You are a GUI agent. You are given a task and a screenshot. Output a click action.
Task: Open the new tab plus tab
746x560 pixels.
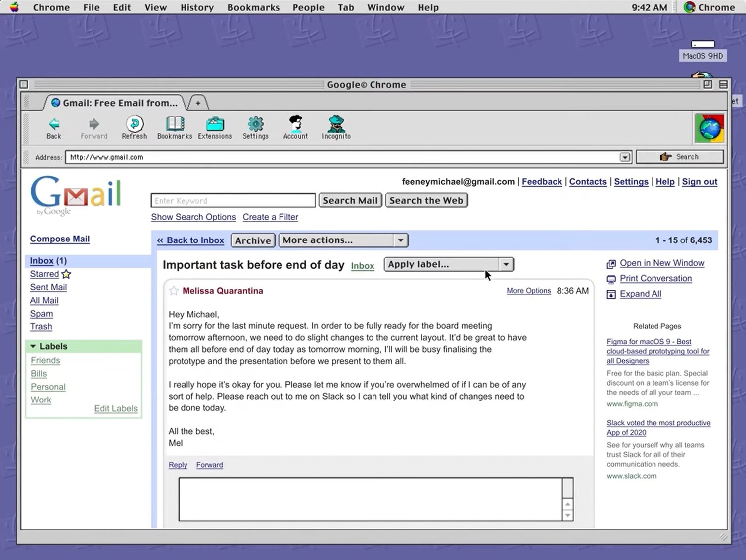[198, 103]
